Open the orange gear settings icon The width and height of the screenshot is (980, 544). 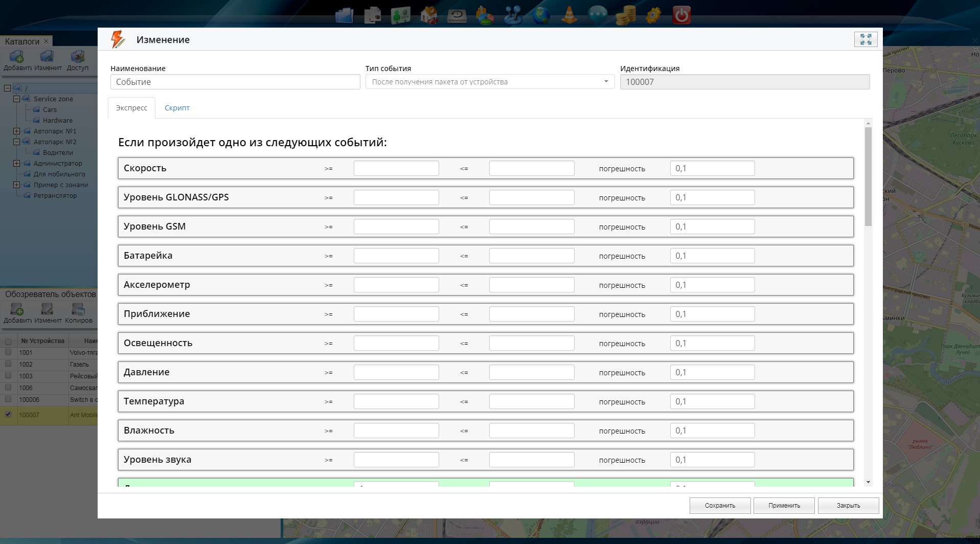(653, 15)
